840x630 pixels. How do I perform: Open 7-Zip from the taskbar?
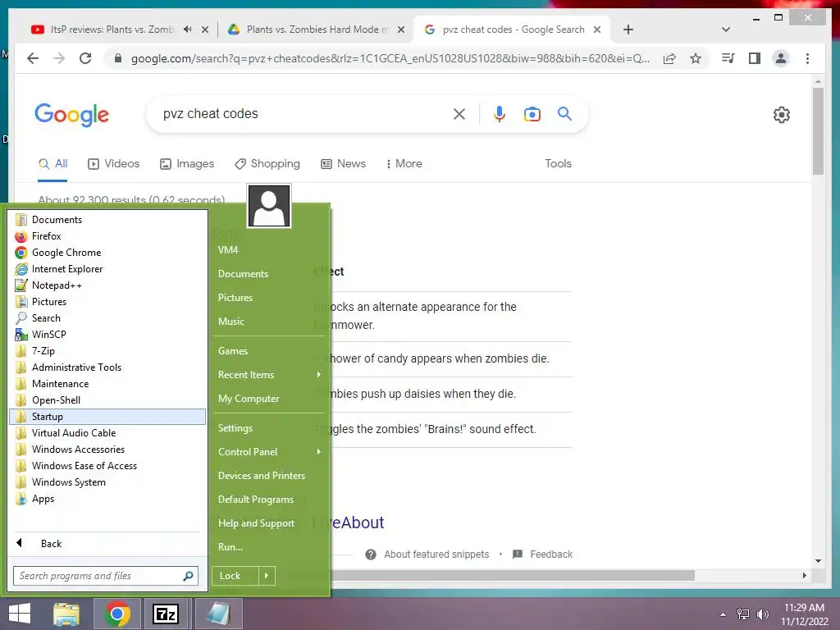[165, 614]
